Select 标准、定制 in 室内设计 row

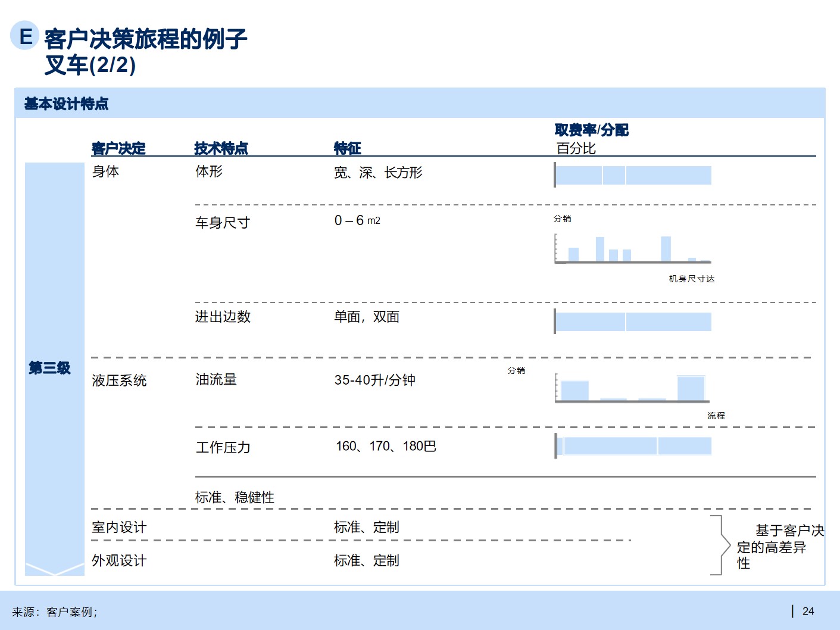(x=367, y=527)
